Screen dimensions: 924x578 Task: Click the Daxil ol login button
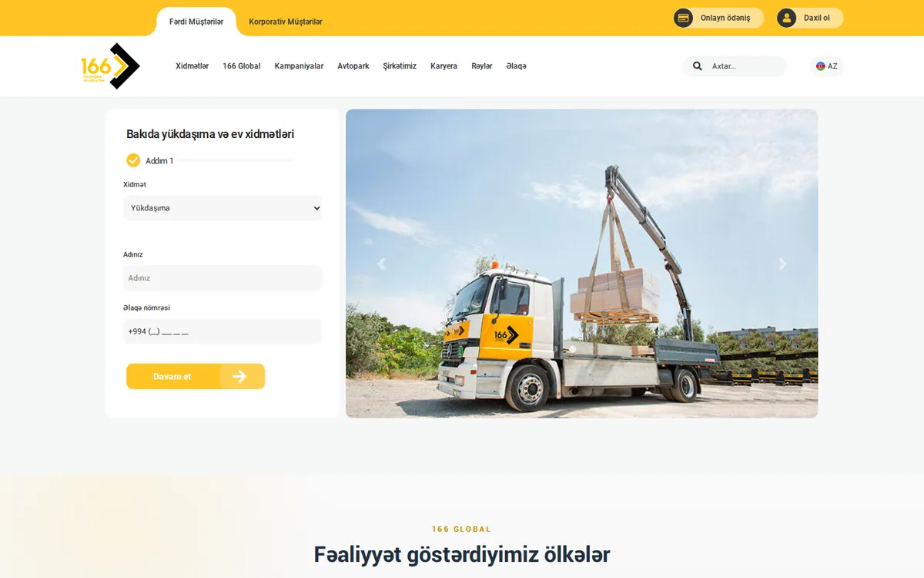(810, 18)
